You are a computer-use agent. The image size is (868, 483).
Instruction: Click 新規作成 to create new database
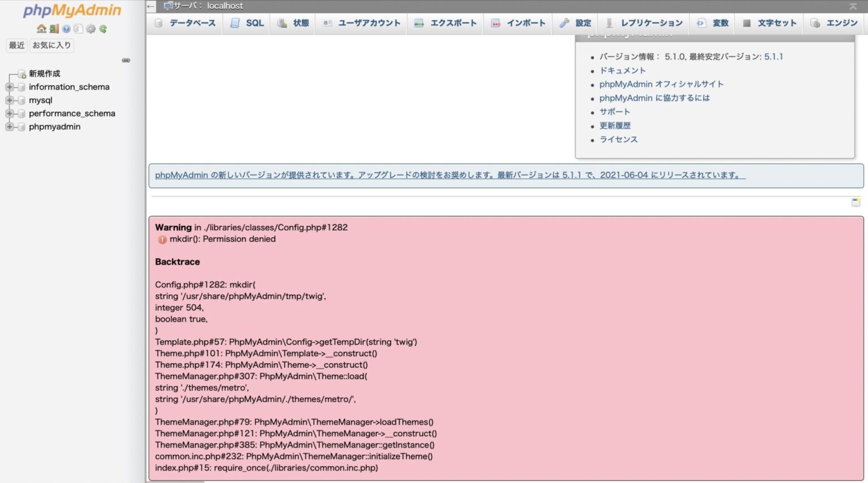44,73
